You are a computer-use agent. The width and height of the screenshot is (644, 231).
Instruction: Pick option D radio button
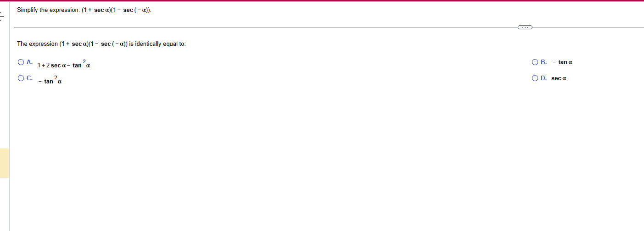pos(535,78)
